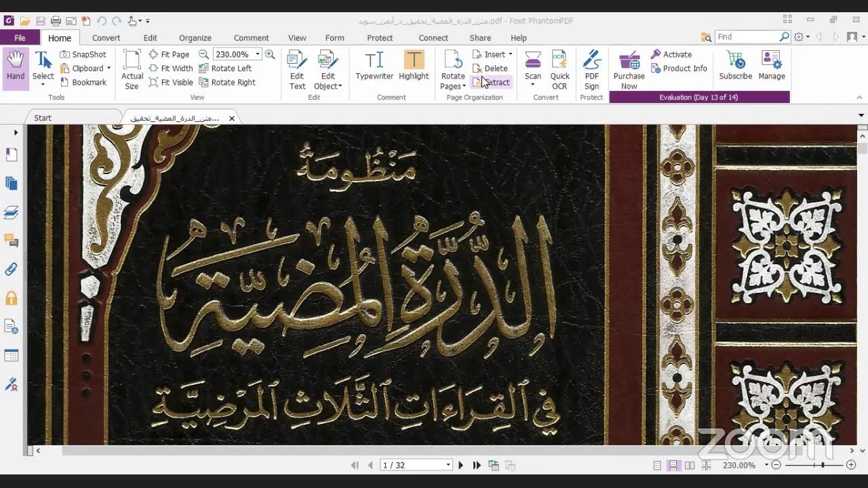Screen dimensions: 868x488
Task: Extract pages with the Extract button
Action: [x=491, y=83]
